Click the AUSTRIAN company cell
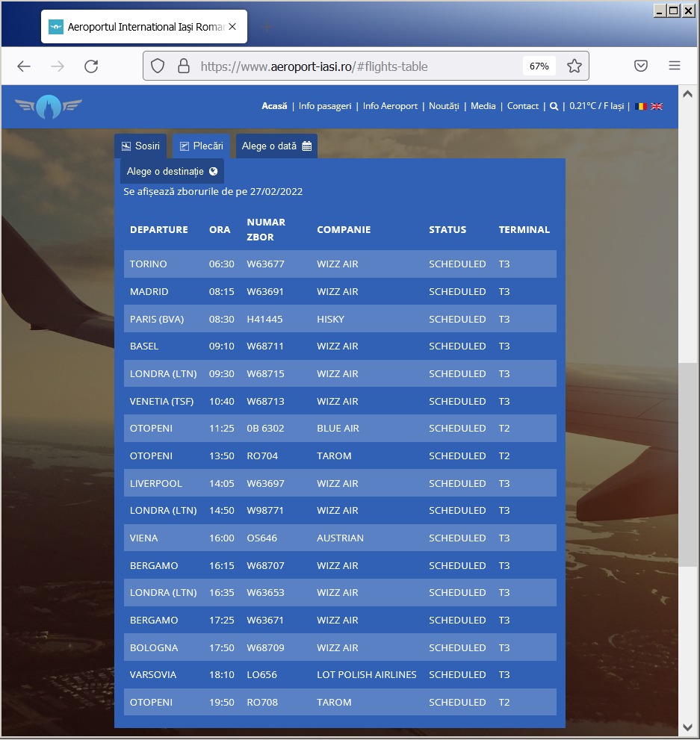 [340, 538]
